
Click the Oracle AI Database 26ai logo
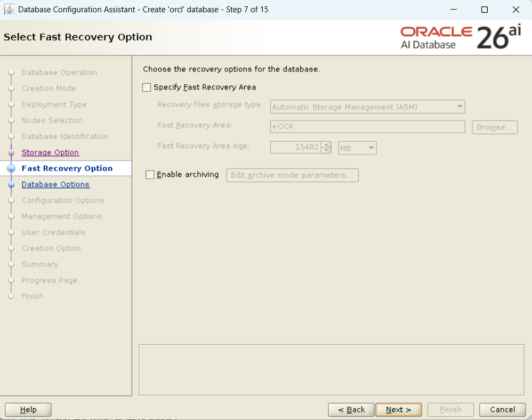[461, 37]
